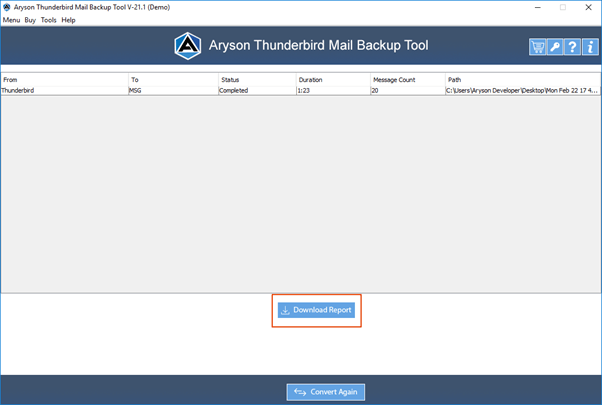Select the From column header
Image resolution: width=602 pixels, height=405 pixels.
64,79
